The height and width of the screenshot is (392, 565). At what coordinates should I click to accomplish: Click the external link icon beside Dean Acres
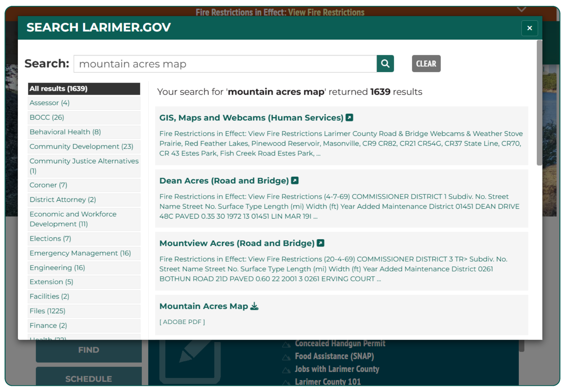click(x=295, y=180)
